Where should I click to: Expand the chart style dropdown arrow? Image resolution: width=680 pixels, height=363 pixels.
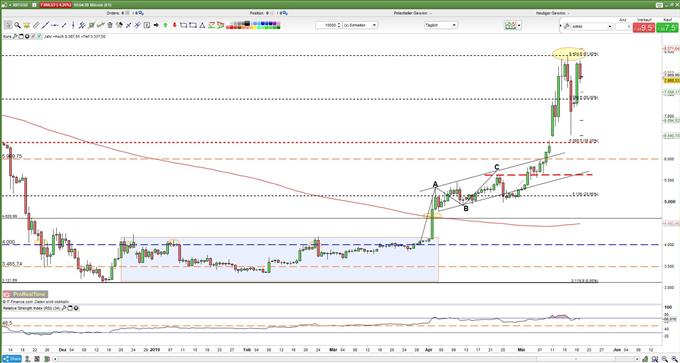click(x=519, y=25)
